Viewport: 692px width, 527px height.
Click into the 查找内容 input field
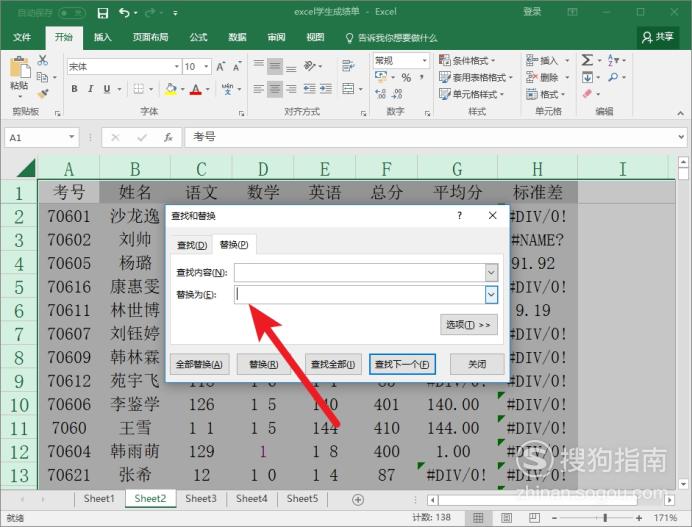360,272
